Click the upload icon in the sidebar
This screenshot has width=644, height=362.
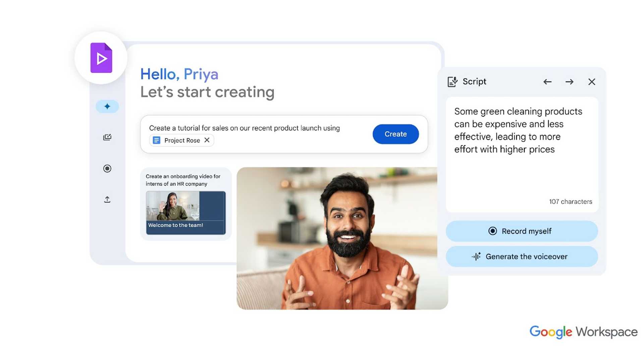coord(107,199)
